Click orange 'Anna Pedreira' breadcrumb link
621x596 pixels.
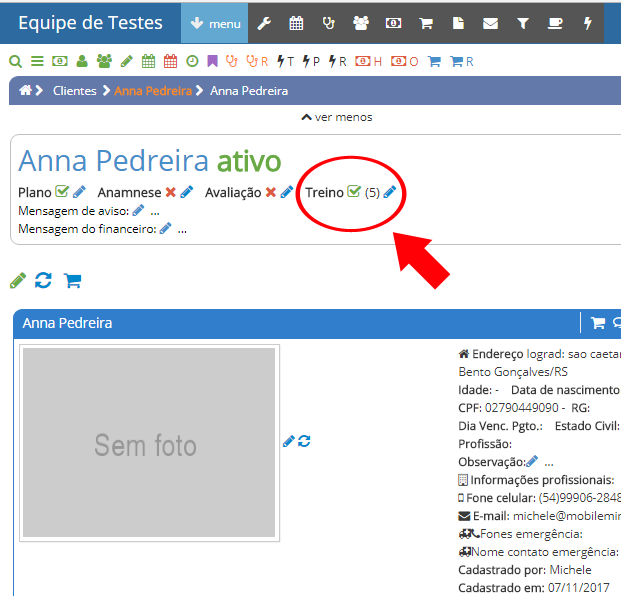click(152, 91)
